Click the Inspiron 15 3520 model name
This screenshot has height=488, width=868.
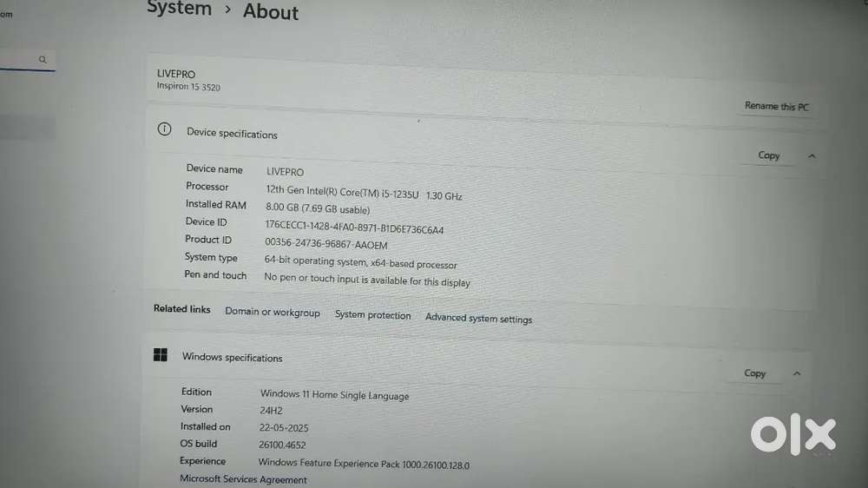tap(187, 87)
